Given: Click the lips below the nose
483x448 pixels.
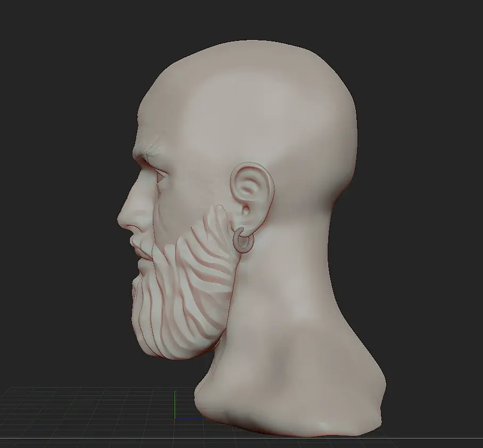Looking at the screenshot, I should (137, 246).
